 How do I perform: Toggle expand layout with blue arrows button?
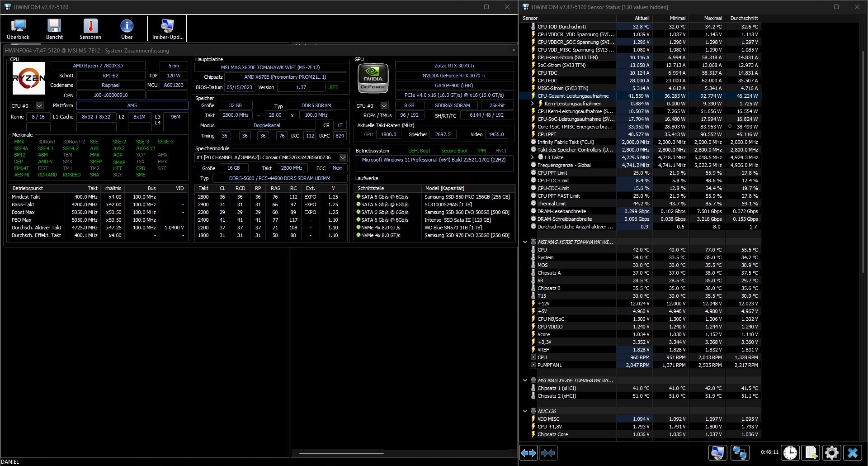pos(528,453)
